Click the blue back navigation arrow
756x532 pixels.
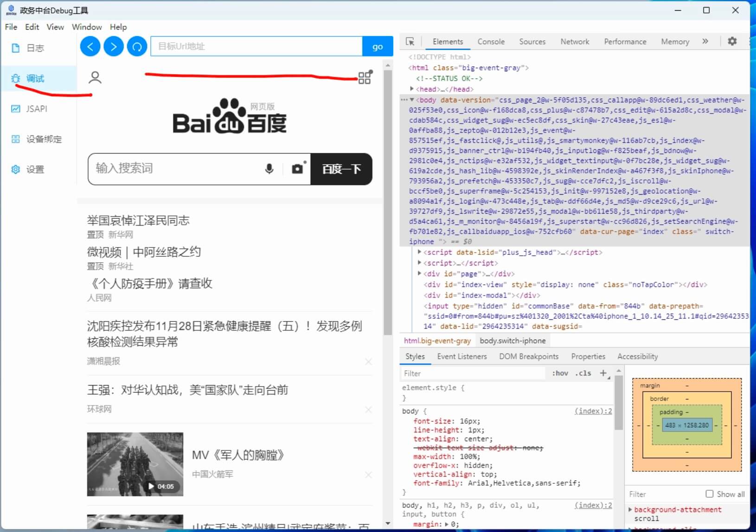[x=90, y=46]
